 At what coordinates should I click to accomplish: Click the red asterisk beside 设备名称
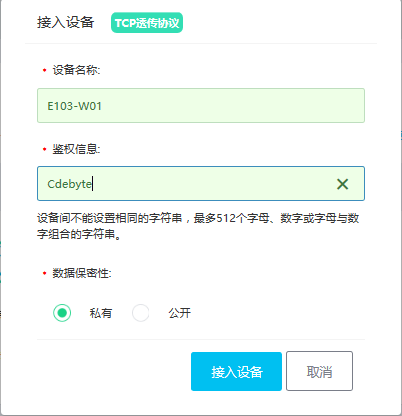(44, 70)
